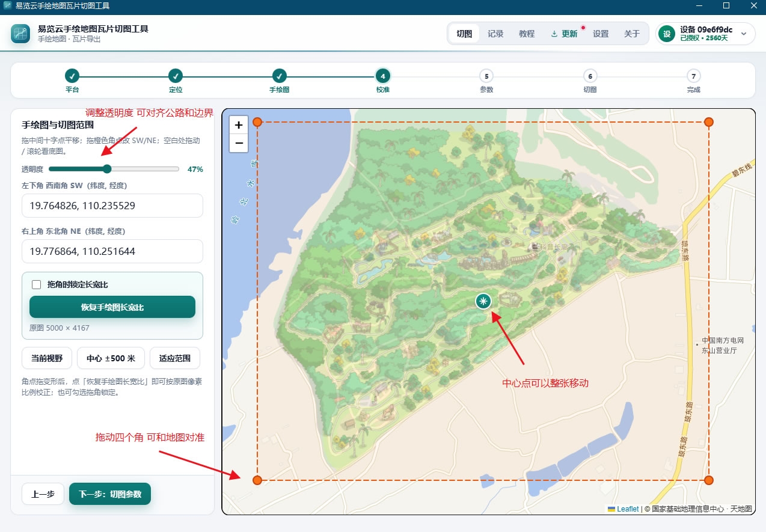Go back with 上一步 button
This screenshot has height=532, width=766.
click(43, 494)
